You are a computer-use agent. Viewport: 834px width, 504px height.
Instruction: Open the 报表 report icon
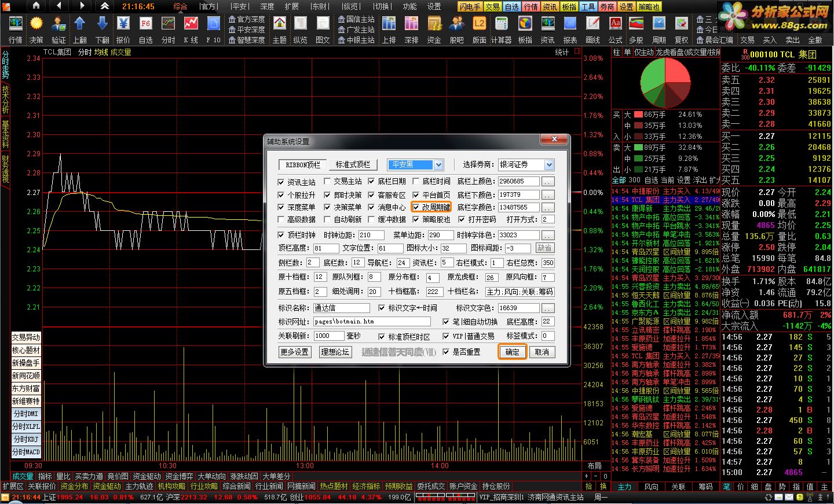[x=570, y=30]
